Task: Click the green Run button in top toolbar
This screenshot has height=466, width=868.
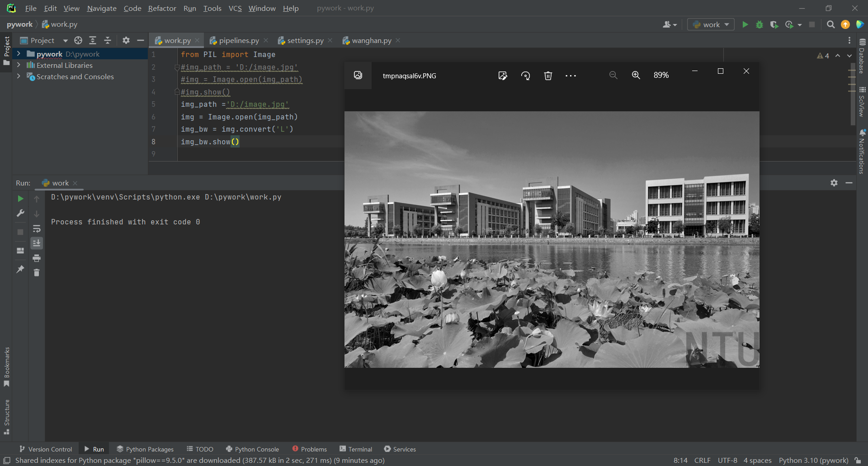Action: point(745,24)
